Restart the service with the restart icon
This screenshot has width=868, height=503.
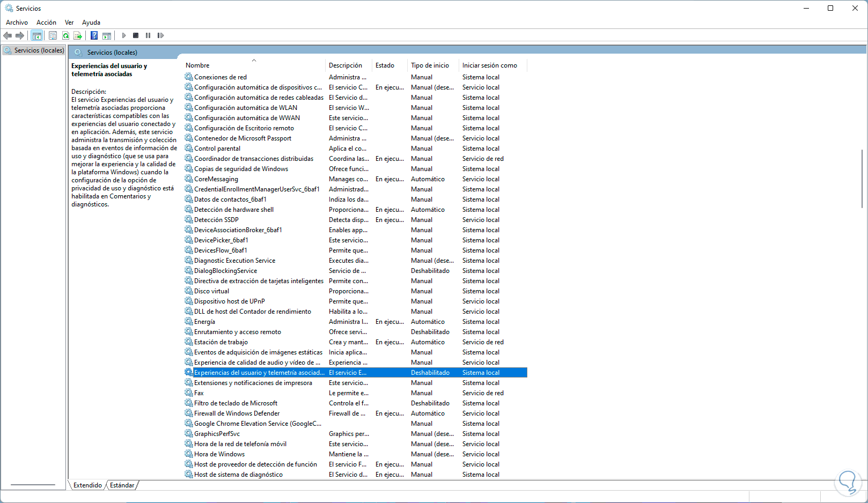click(x=160, y=35)
